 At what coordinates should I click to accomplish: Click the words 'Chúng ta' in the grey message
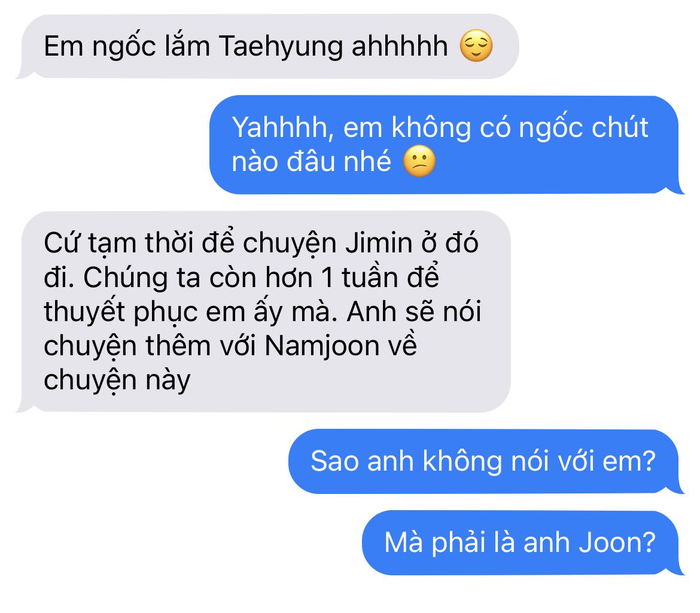click(x=142, y=279)
